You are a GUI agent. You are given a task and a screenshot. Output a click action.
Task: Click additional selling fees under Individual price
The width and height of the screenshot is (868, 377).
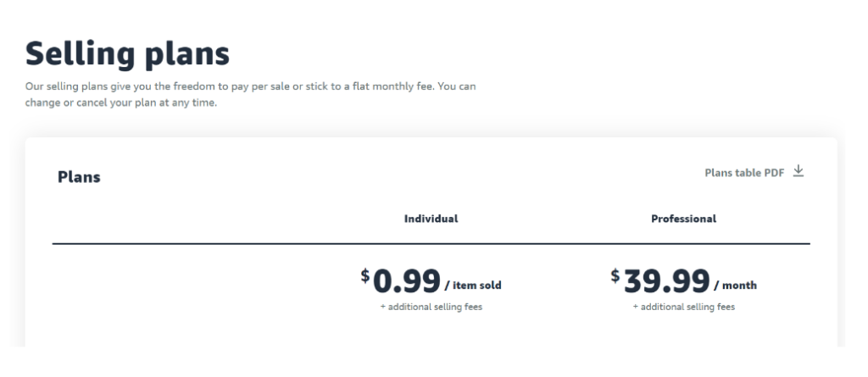tap(431, 307)
